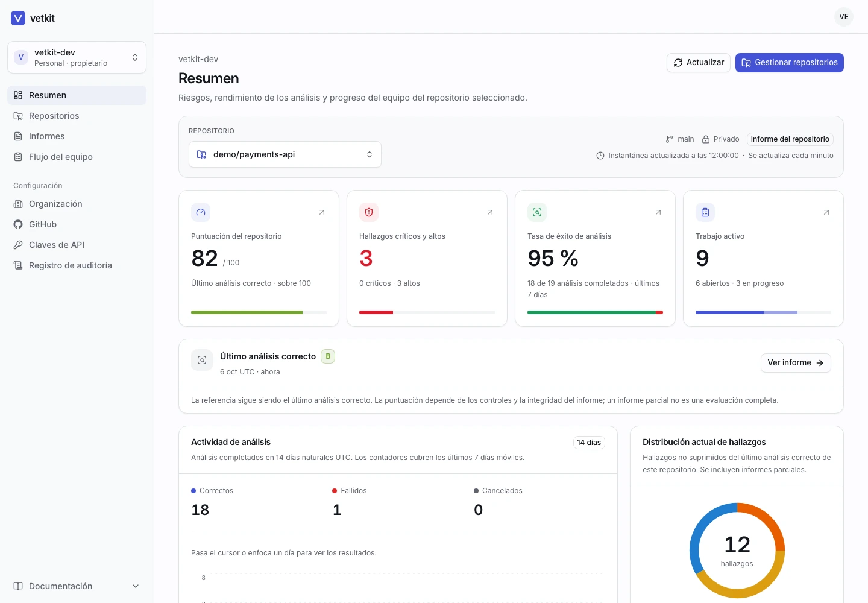
Task: Click the repository icon in demo/payments-api selector
Action: click(201, 154)
